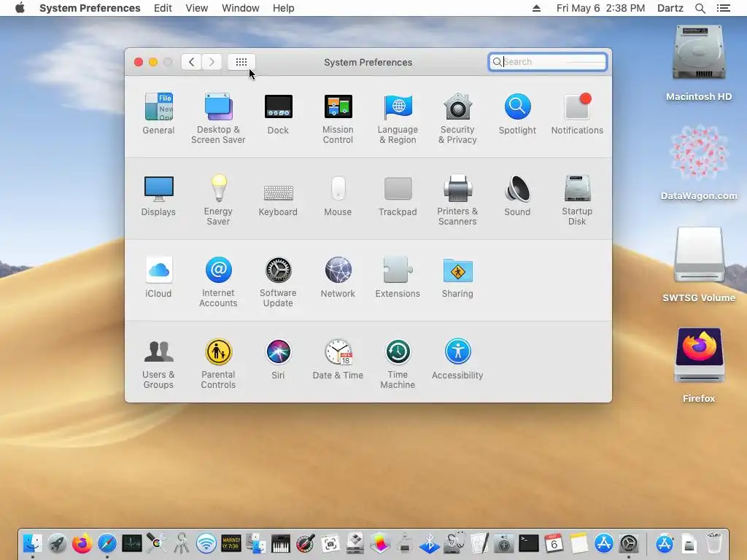The height and width of the screenshot is (560, 747).
Task: Launch Firefox from the Dock
Action: [82, 542]
